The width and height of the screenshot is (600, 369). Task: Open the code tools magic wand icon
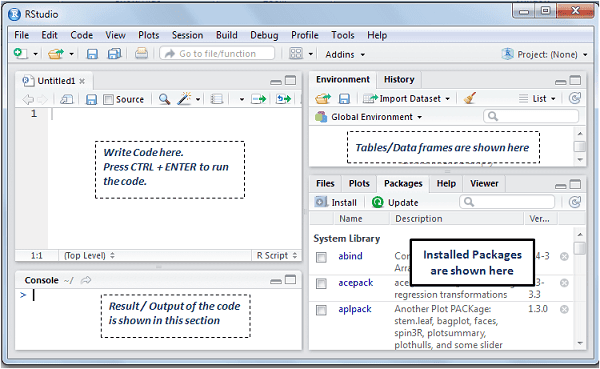[x=184, y=99]
